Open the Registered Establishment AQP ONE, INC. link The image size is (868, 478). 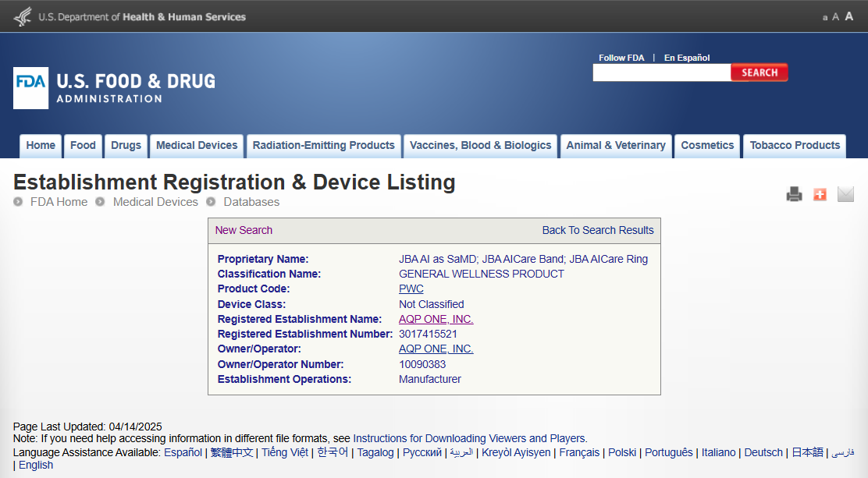[436, 319]
